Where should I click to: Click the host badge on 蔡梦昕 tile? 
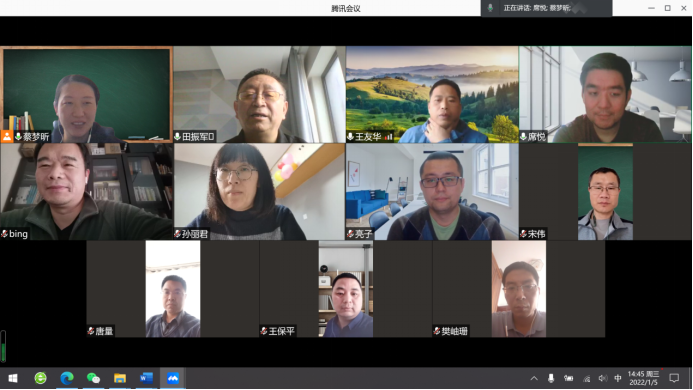pyautogui.click(x=7, y=136)
